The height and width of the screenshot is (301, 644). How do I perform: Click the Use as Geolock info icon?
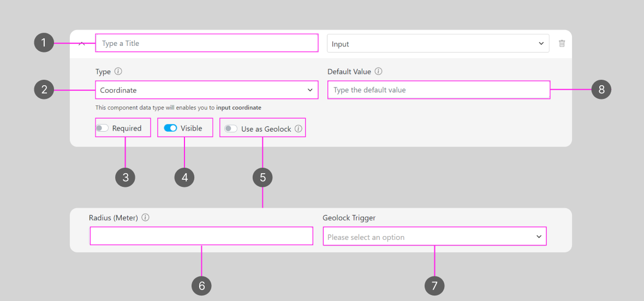click(299, 129)
